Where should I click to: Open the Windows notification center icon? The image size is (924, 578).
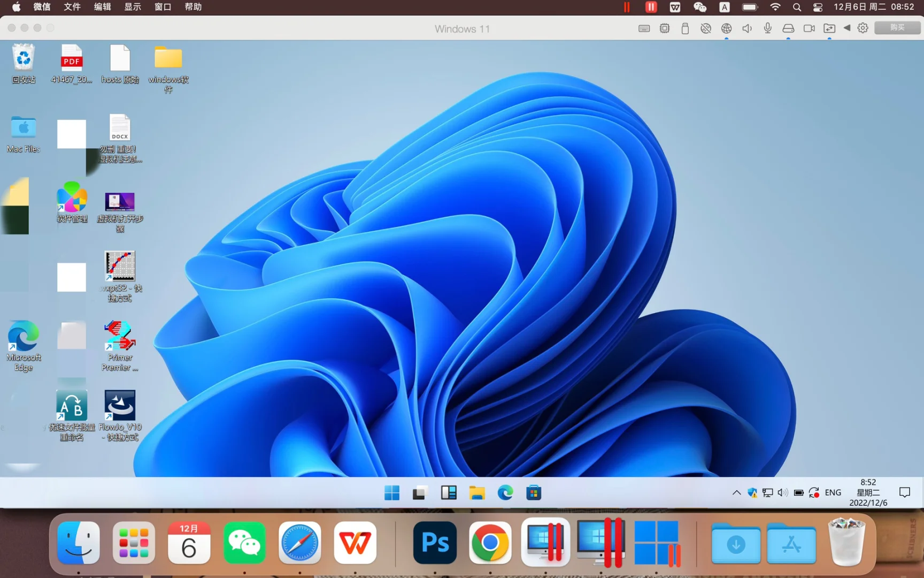[905, 492]
